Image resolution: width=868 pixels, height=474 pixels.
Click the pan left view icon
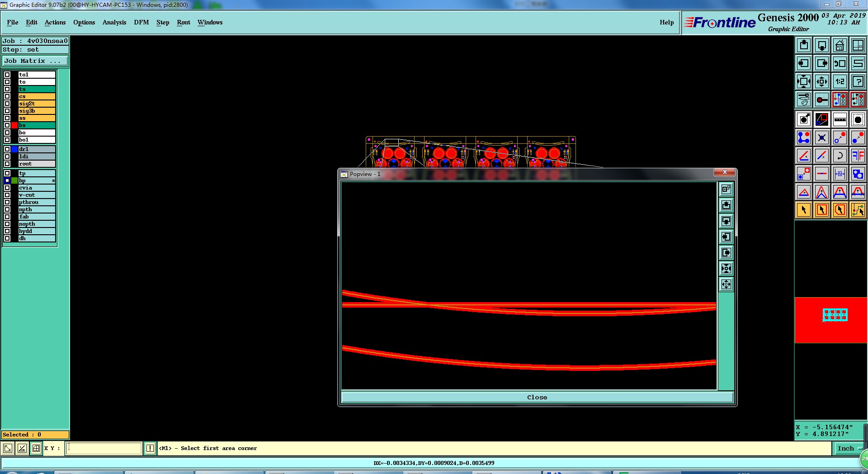click(x=804, y=63)
